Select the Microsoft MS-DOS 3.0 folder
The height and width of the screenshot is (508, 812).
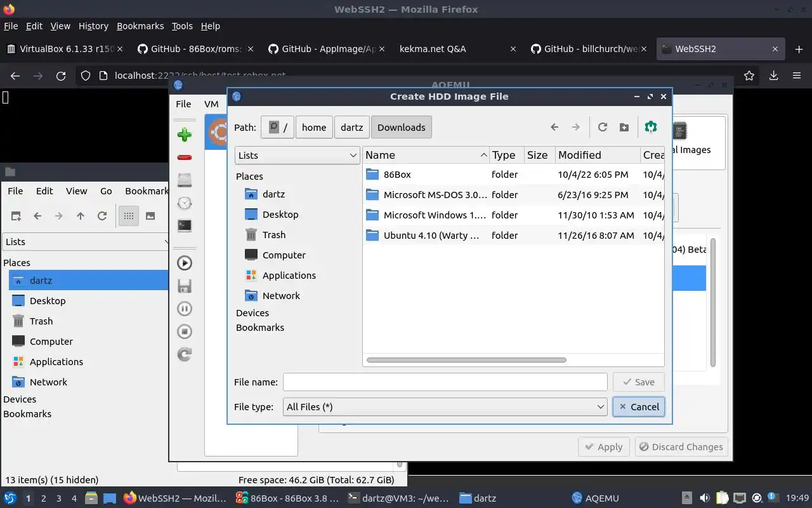coord(426,194)
